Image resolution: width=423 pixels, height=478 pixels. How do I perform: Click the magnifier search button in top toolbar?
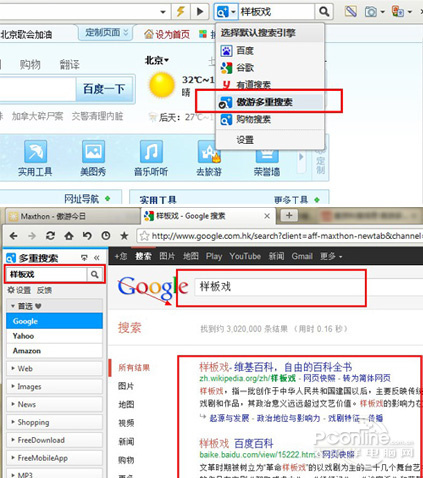pos(324,12)
